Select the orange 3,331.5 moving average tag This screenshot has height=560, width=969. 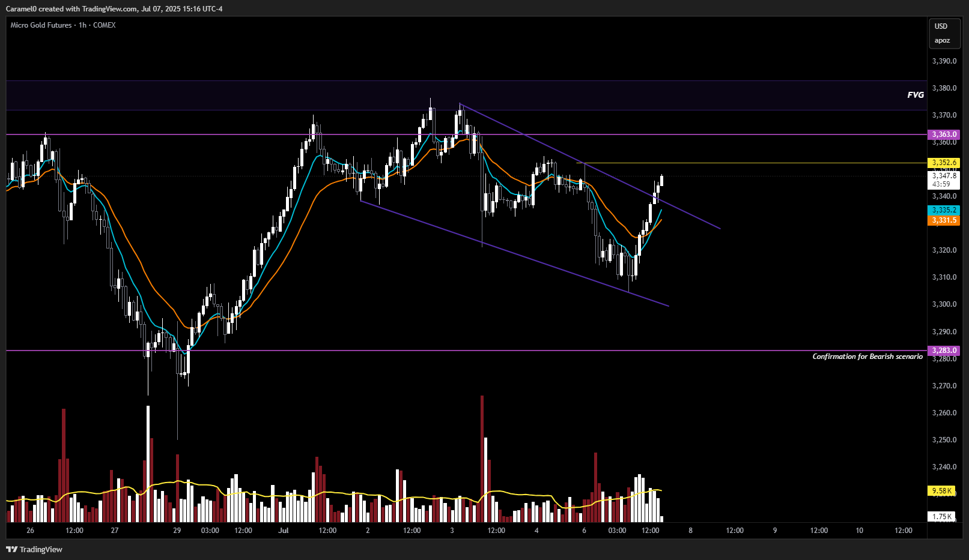[x=944, y=220]
